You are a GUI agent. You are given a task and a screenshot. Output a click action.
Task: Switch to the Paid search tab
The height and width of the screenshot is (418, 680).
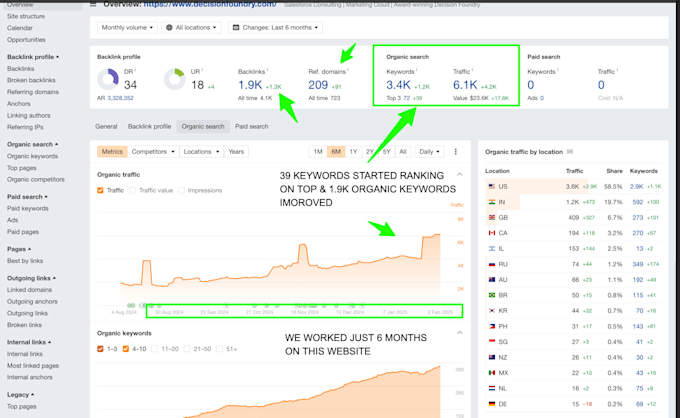point(252,127)
